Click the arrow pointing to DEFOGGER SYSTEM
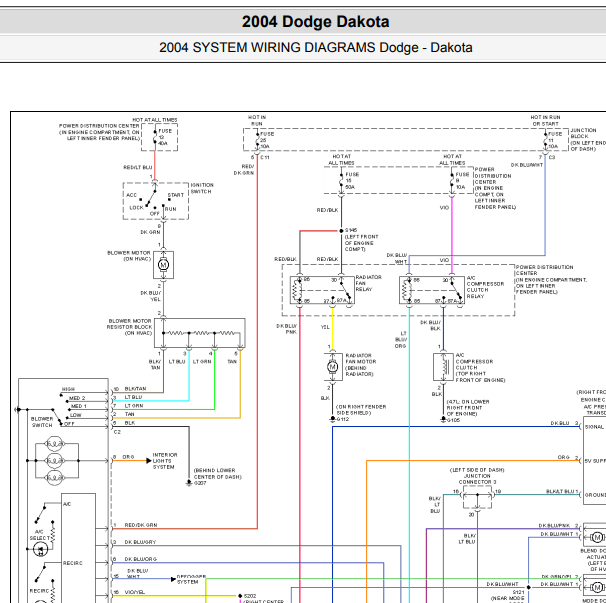 pyautogui.click(x=173, y=579)
